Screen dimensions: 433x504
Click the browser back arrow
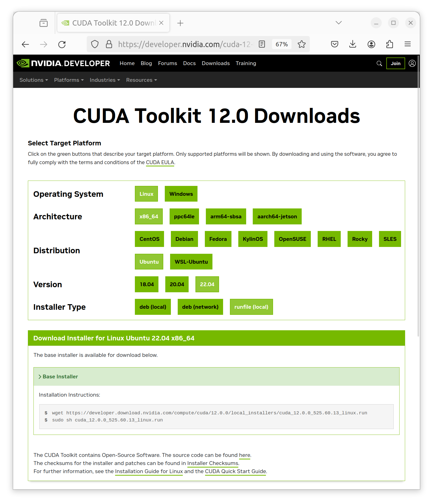25,44
